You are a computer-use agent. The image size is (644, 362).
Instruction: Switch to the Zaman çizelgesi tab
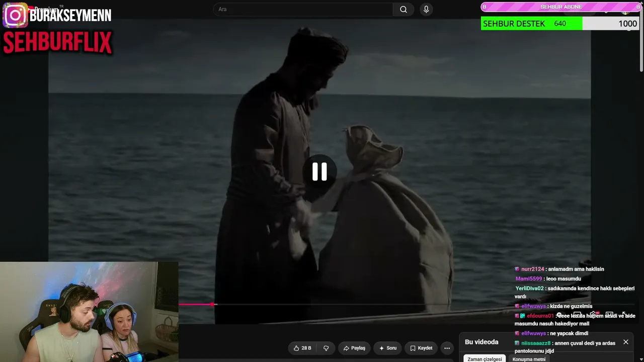[485, 359]
